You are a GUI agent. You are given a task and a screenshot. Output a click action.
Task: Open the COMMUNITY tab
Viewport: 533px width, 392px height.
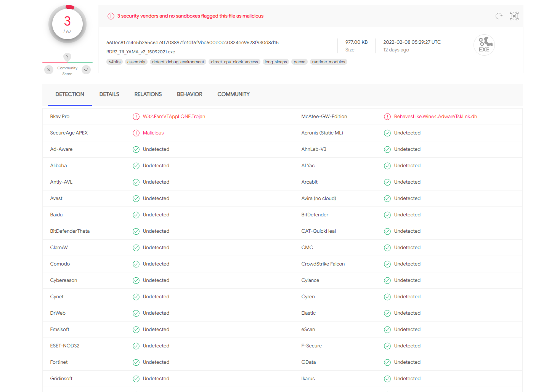tap(233, 94)
